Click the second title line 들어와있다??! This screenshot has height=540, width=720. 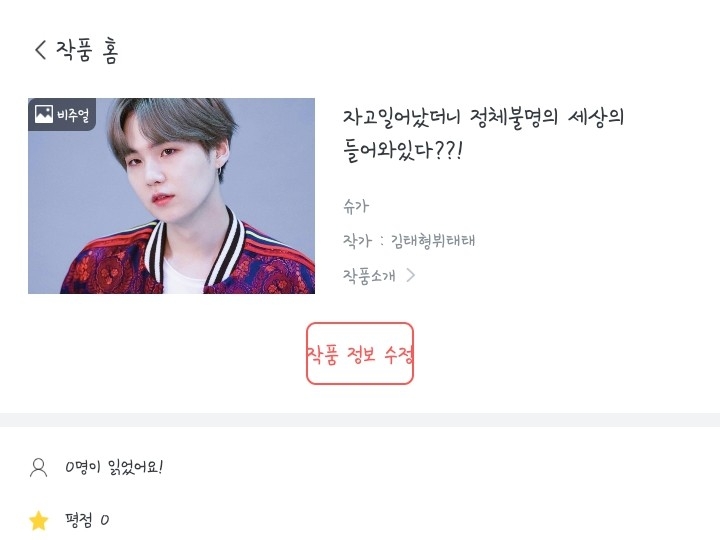coord(403,150)
